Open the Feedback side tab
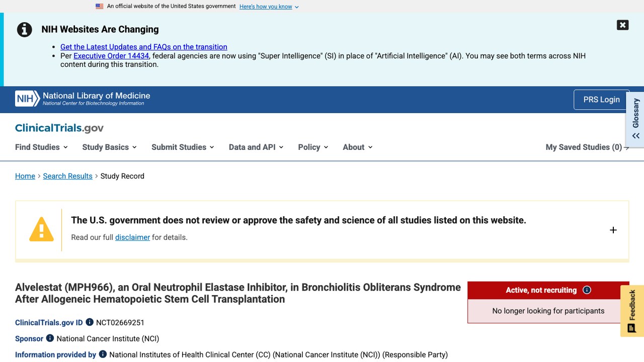The height and width of the screenshot is (362, 644). [632, 311]
